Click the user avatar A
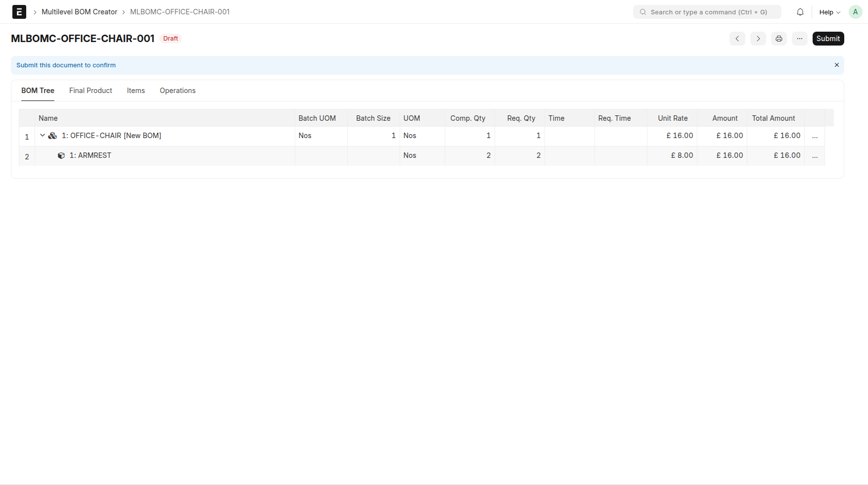Viewport: 868px width, 485px height. click(855, 12)
